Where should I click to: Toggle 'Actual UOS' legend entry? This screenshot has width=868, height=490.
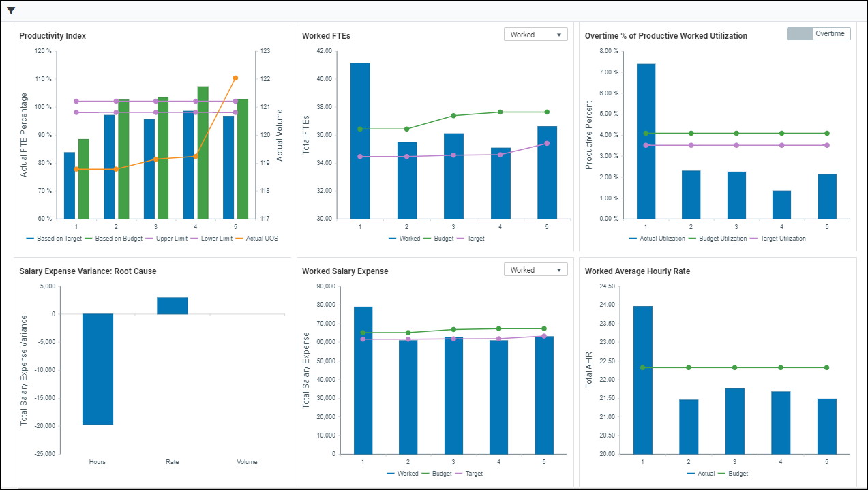pos(261,239)
